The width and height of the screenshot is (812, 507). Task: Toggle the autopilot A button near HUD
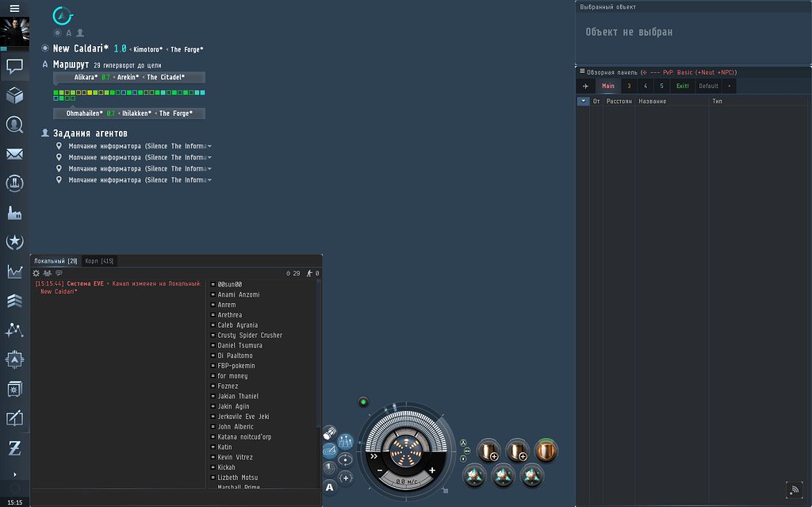[330, 487]
